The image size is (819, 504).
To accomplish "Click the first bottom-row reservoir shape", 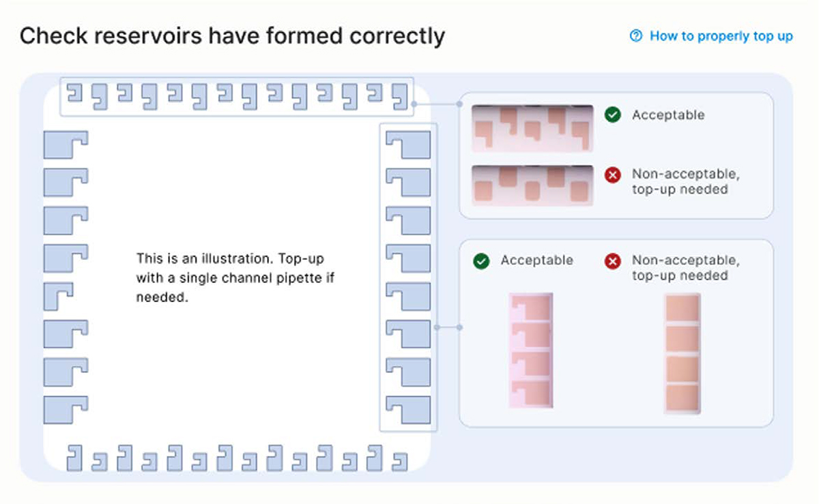I will tap(74, 458).
